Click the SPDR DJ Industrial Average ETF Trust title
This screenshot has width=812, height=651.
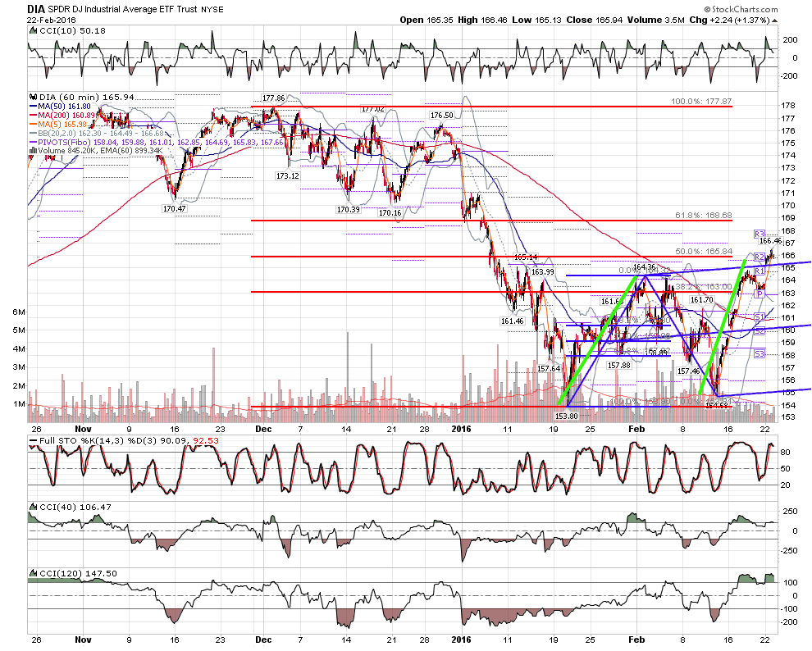[125, 9]
